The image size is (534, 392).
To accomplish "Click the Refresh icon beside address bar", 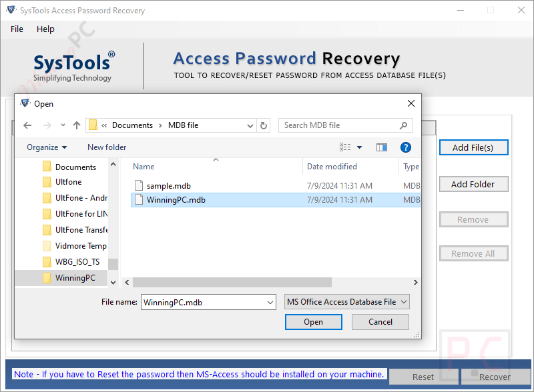I will pos(264,125).
